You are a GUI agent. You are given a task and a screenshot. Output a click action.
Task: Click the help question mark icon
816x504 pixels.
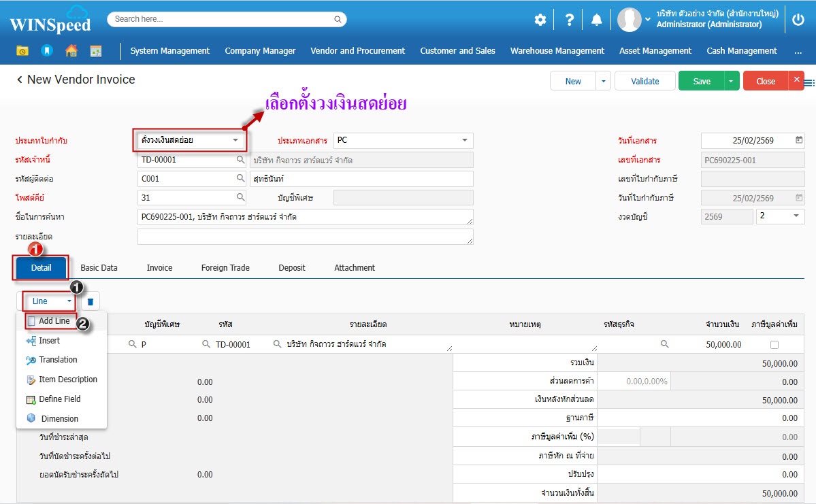[x=569, y=20]
